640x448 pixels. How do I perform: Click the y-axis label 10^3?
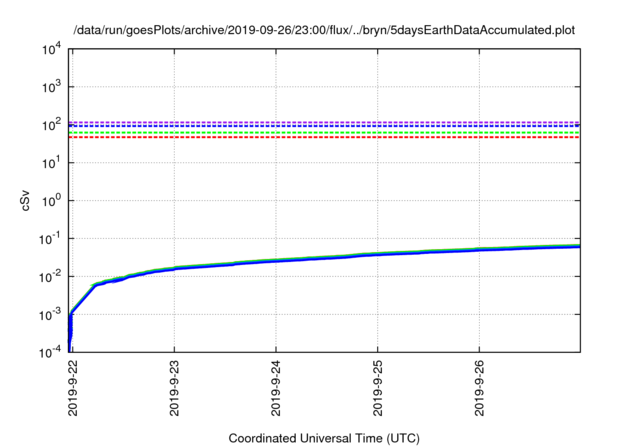tap(52, 87)
